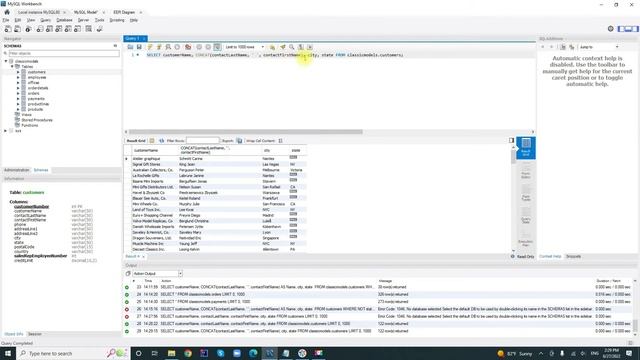Open the Result Grid side panel button

pyautogui.click(x=526, y=147)
